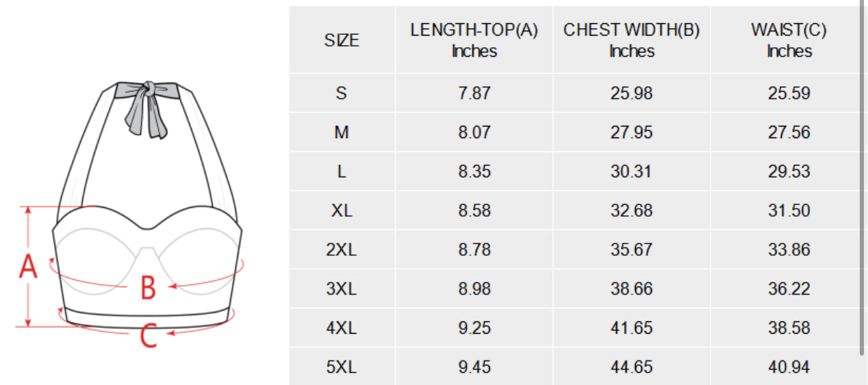Select the 2XL size row label
Viewport: 868px width, 385px height.
[x=342, y=250]
